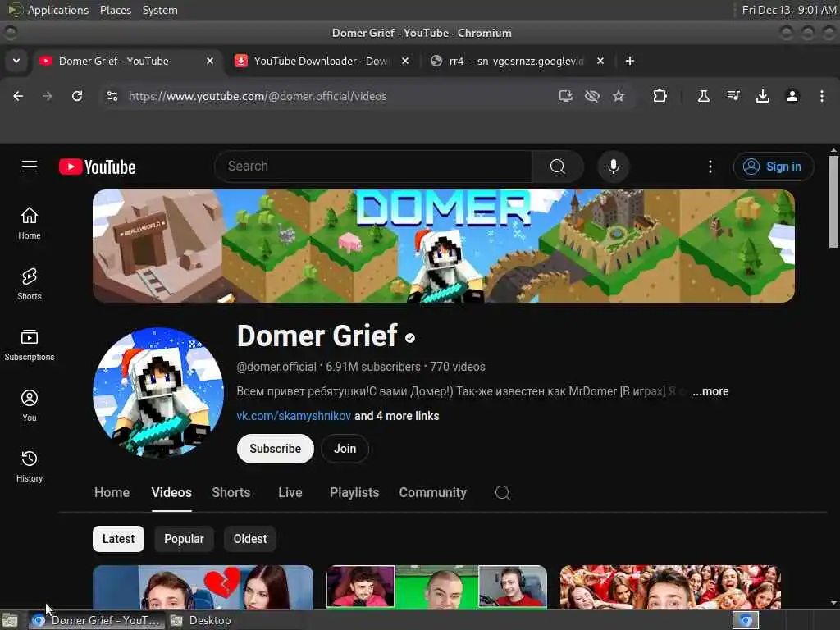The width and height of the screenshot is (840, 630).
Task: Click the browser address bar URL
Action: point(258,96)
